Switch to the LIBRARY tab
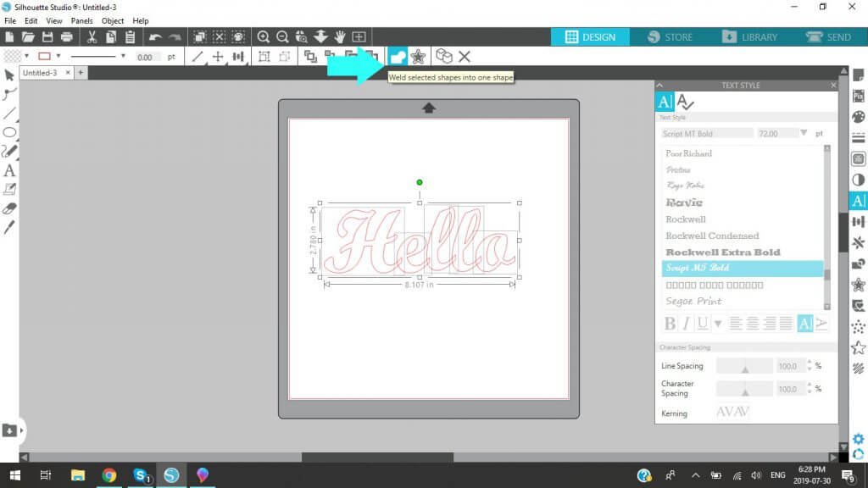The height and width of the screenshot is (488, 868). [x=750, y=37]
